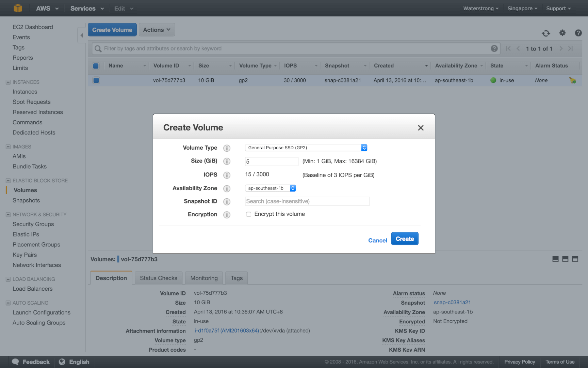Open the Availability Zone dropdown

tap(270, 188)
